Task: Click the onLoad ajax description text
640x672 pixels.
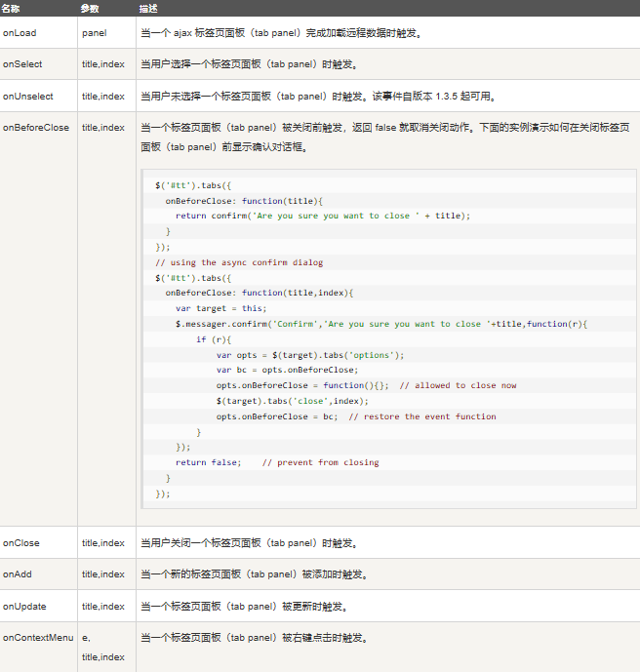Action: point(282,33)
